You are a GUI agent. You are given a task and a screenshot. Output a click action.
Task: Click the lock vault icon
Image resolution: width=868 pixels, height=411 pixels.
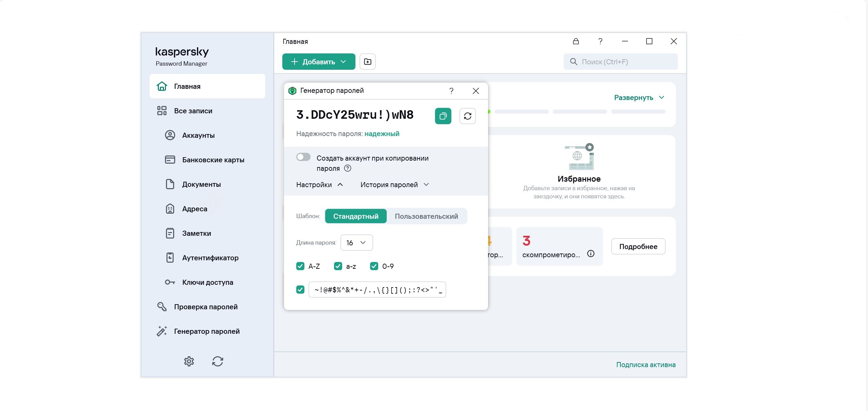point(575,41)
